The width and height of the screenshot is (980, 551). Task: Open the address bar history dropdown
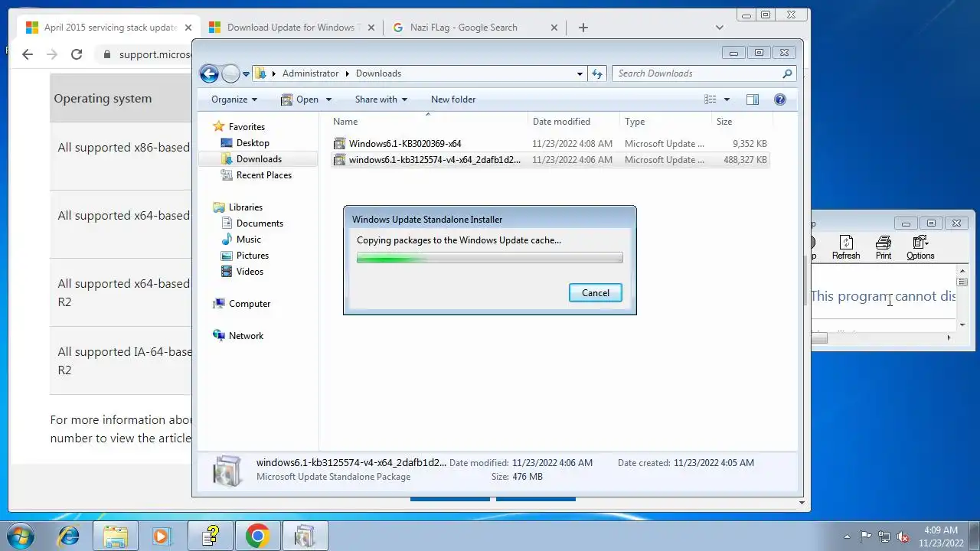coord(580,73)
